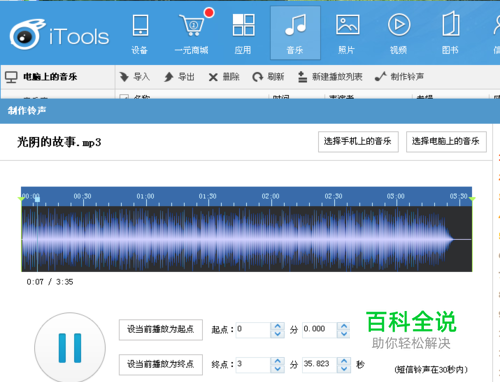
Task: Open the 设备 device section icon
Action: 140,33
